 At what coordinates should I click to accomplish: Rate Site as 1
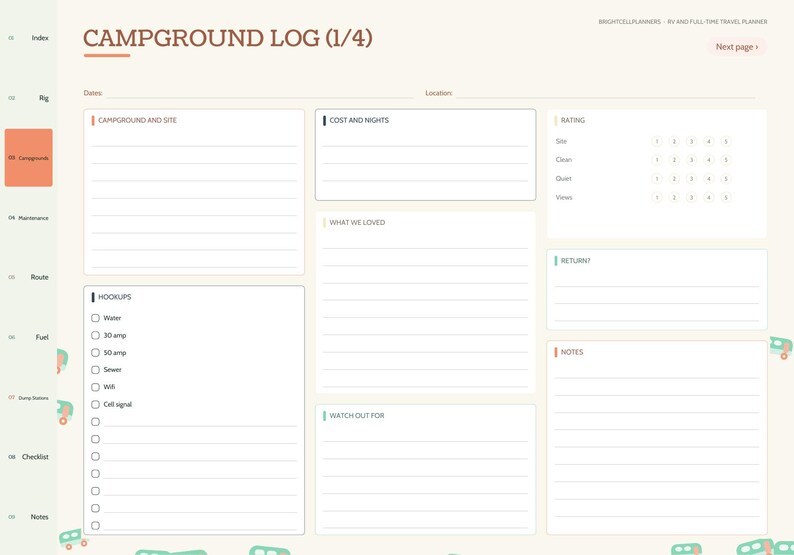coord(657,141)
